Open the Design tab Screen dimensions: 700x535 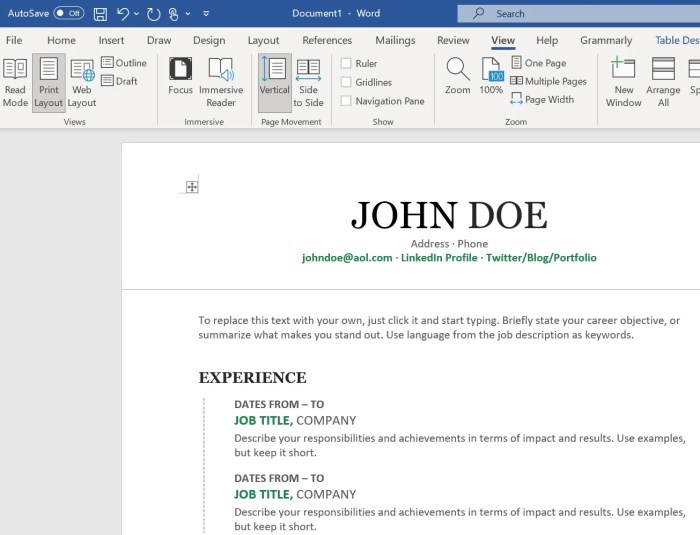point(209,40)
